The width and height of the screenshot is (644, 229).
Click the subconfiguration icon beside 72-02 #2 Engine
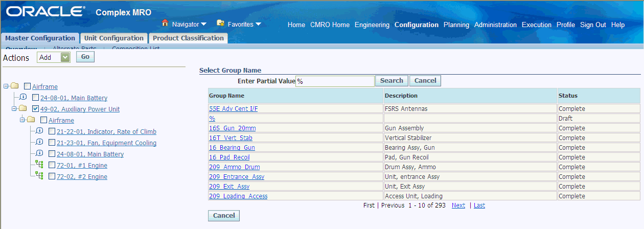pos(40,176)
